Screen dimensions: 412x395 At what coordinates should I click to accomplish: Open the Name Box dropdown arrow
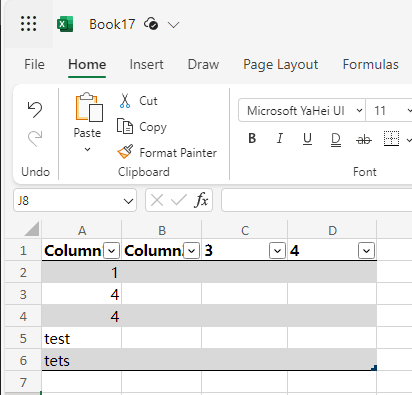128,201
